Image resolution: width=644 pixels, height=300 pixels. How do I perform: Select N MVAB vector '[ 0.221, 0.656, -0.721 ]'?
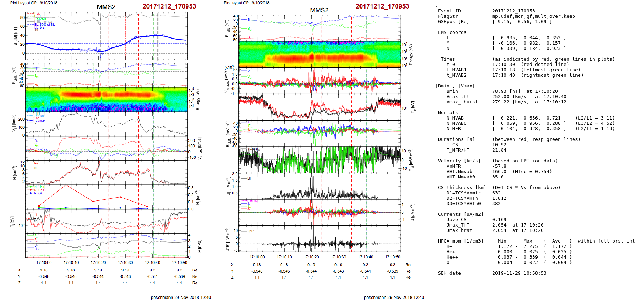pyautogui.click(x=529, y=118)
